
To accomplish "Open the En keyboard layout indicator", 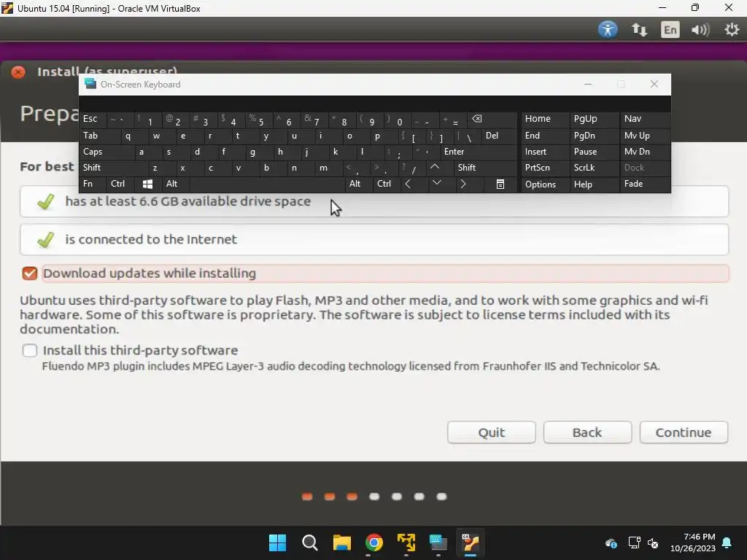I will click(x=670, y=30).
